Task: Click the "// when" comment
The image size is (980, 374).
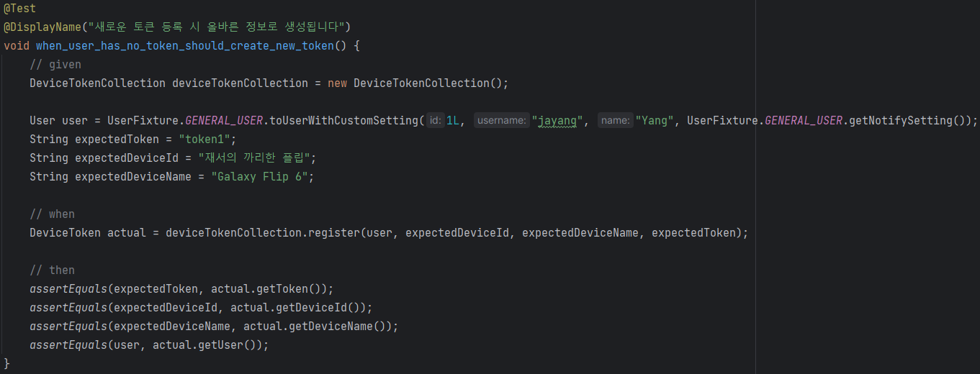Action: pos(52,214)
